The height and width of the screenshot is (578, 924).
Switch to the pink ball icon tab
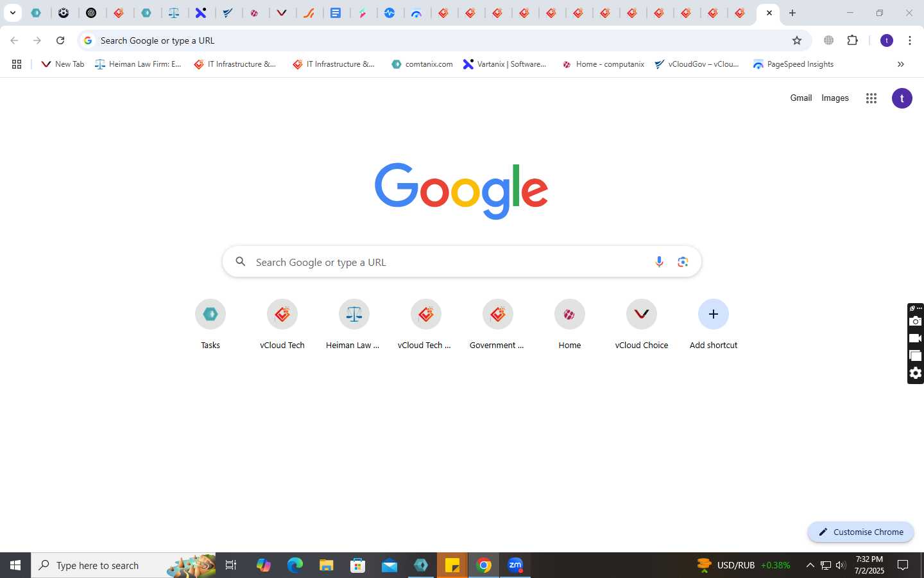coord(255,13)
